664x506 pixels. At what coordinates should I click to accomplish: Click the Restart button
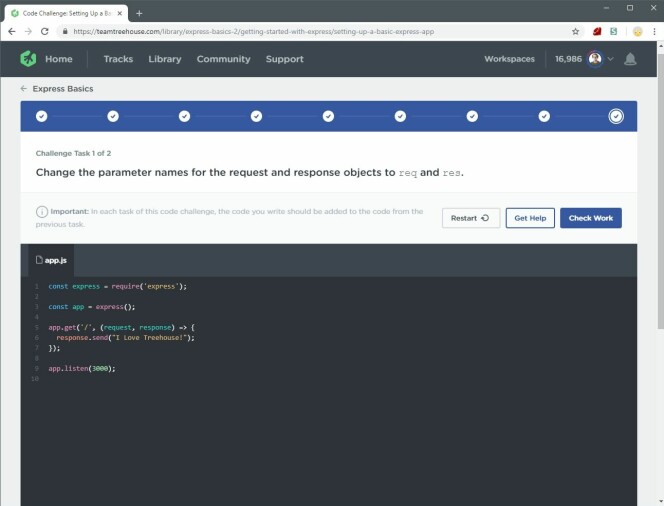(x=471, y=218)
